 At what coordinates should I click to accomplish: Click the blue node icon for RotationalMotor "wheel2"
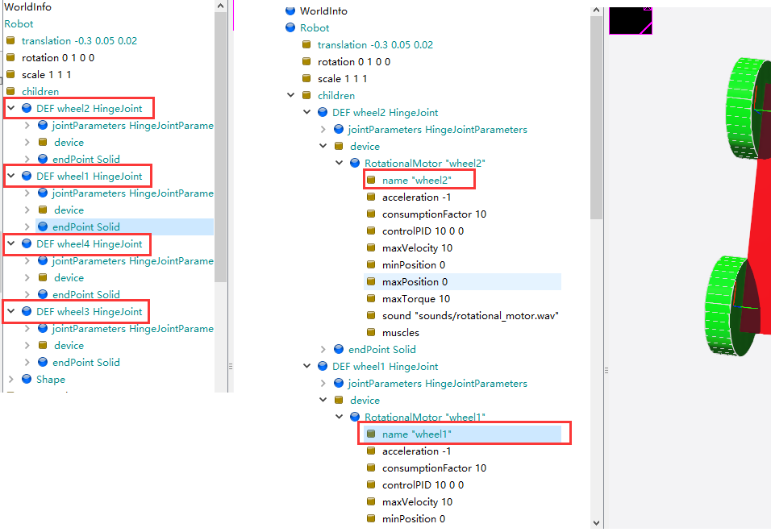point(355,163)
